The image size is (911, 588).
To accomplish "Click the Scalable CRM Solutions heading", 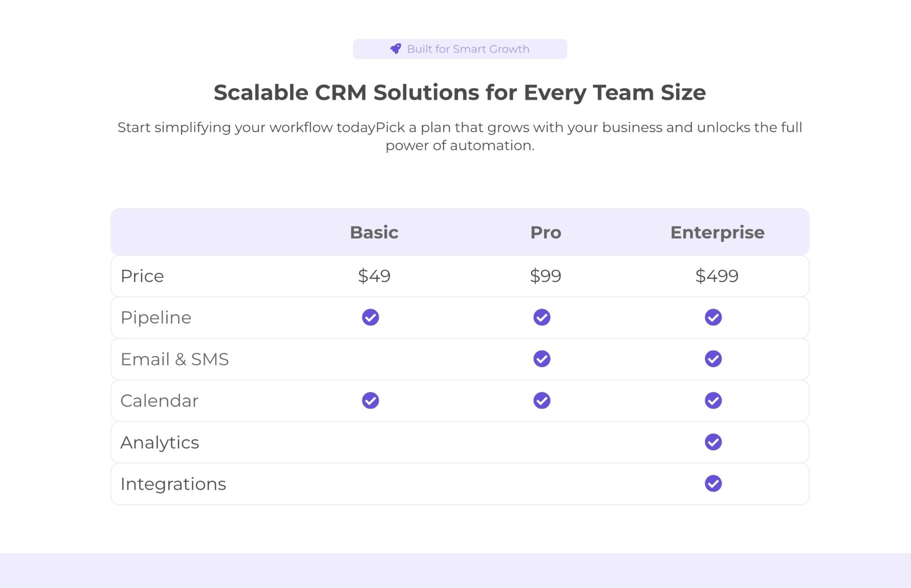I will pos(460,92).
